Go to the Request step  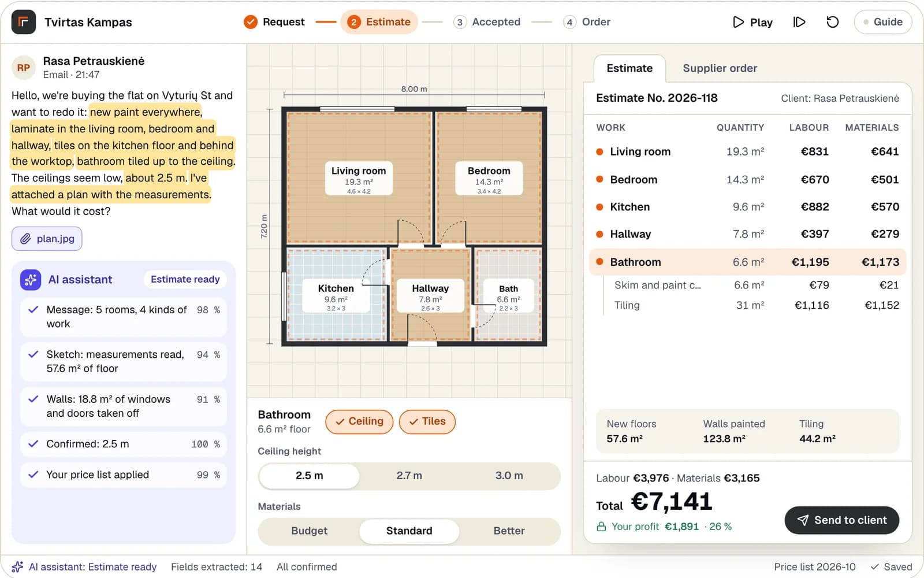click(274, 22)
